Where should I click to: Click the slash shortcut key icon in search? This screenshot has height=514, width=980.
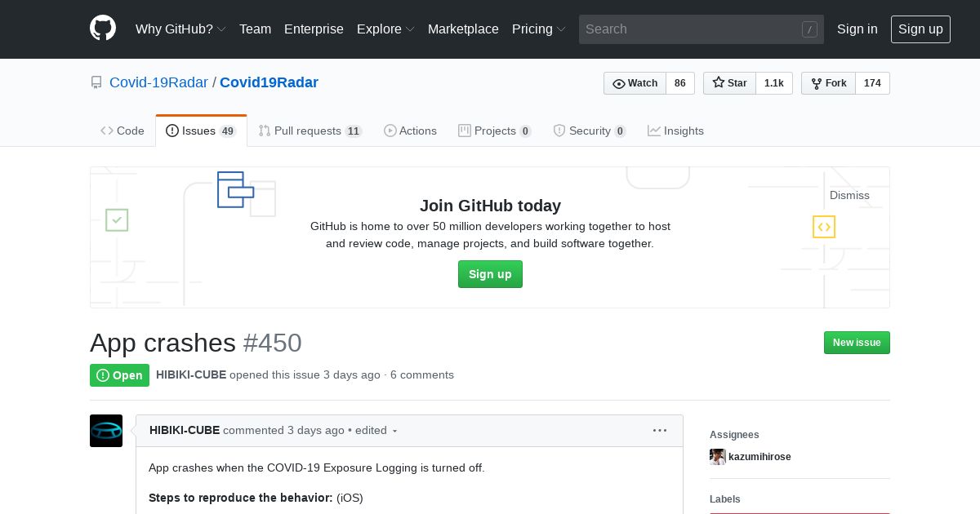[809, 29]
